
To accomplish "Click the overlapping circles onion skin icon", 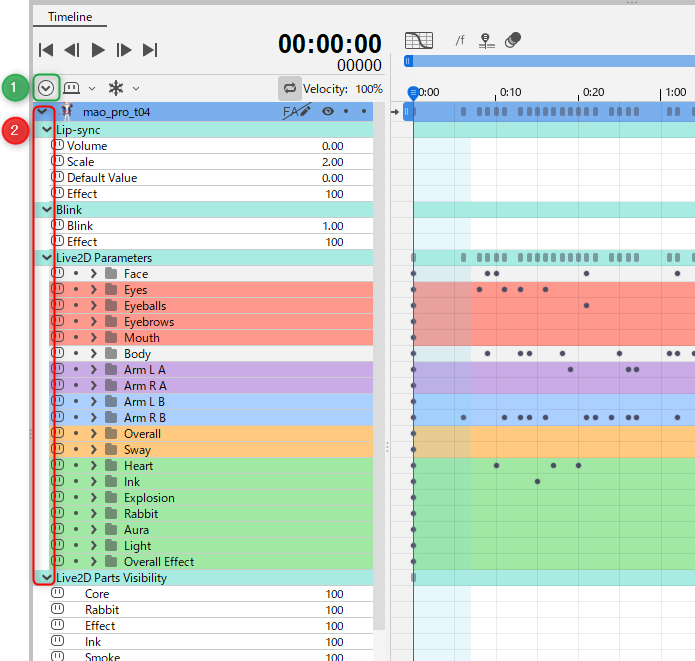I will tap(513, 41).
